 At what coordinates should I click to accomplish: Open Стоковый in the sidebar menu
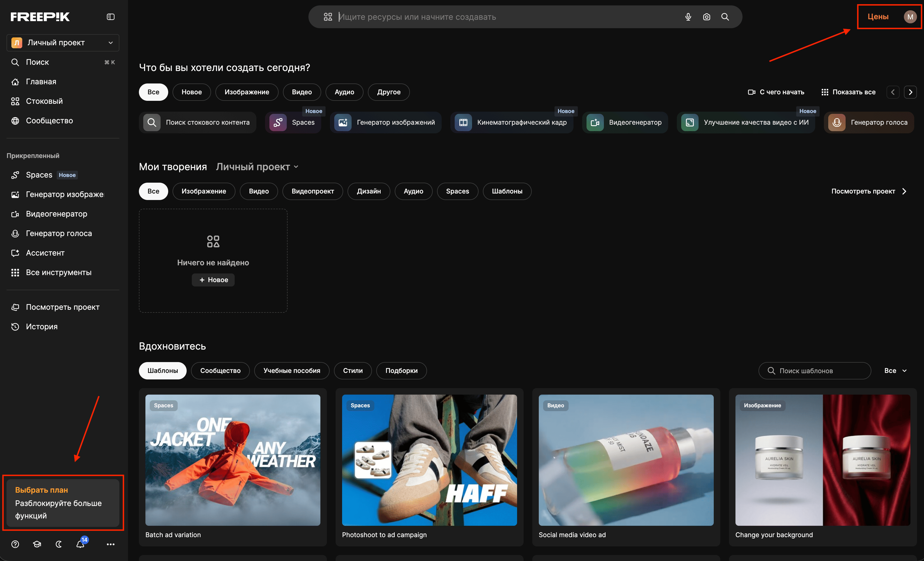click(x=44, y=101)
